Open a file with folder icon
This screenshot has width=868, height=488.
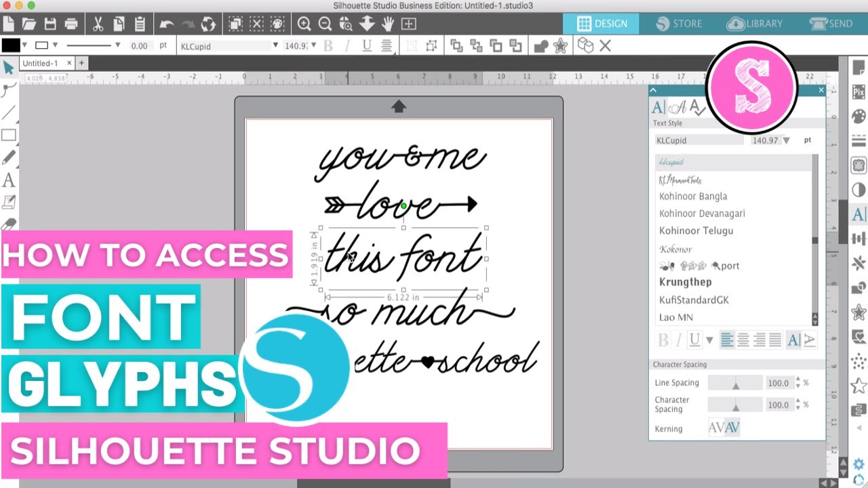click(x=28, y=24)
